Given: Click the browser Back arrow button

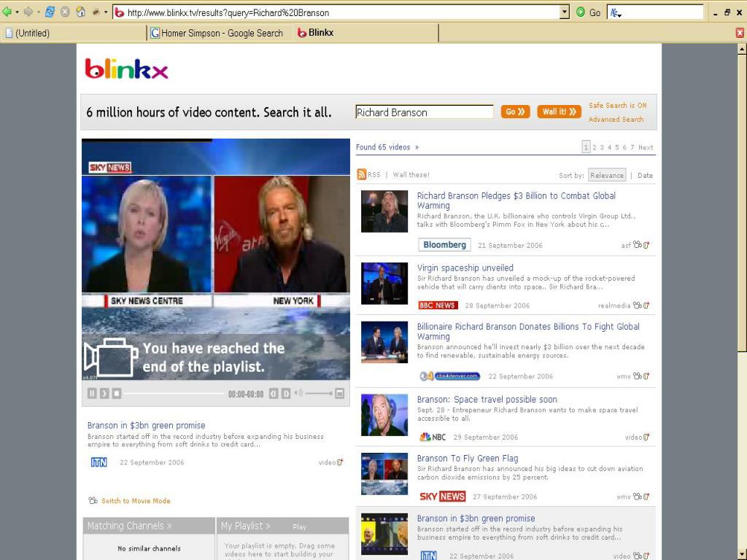Looking at the screenshot, I should pos(7,12).
